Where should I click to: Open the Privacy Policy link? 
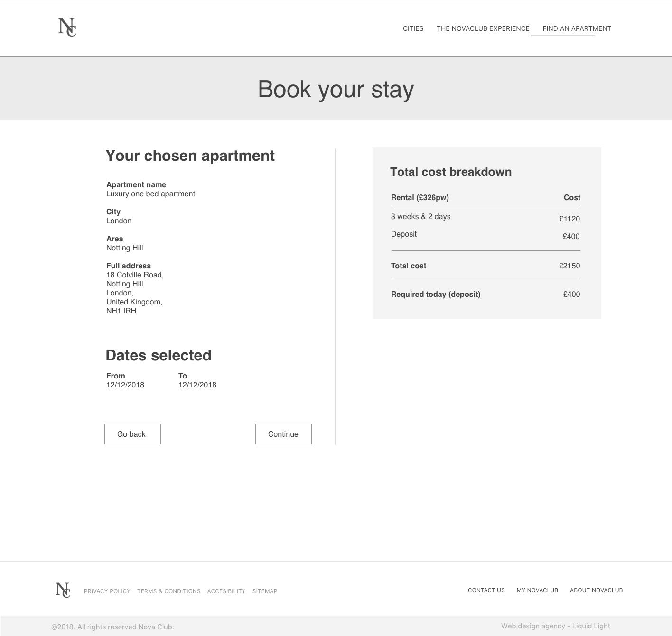107,591
